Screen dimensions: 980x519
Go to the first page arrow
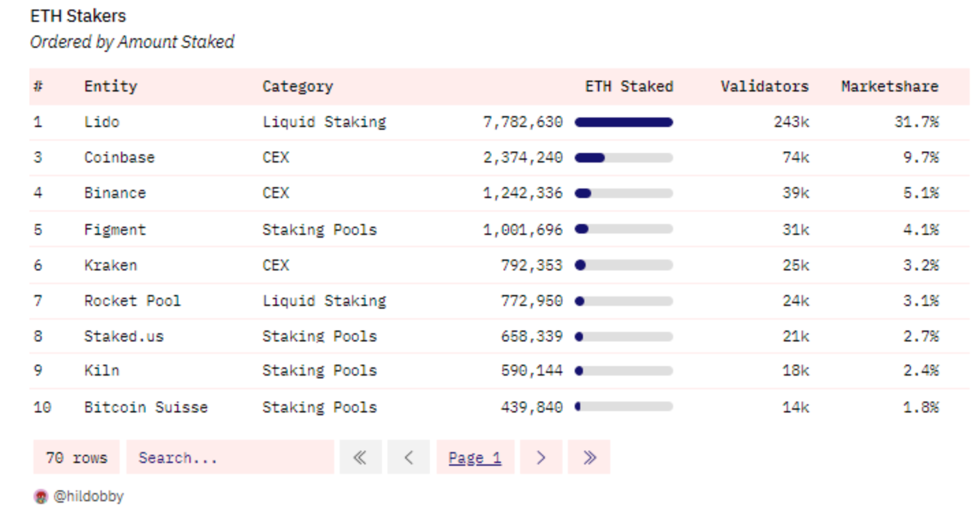click(x=360, y=458)
